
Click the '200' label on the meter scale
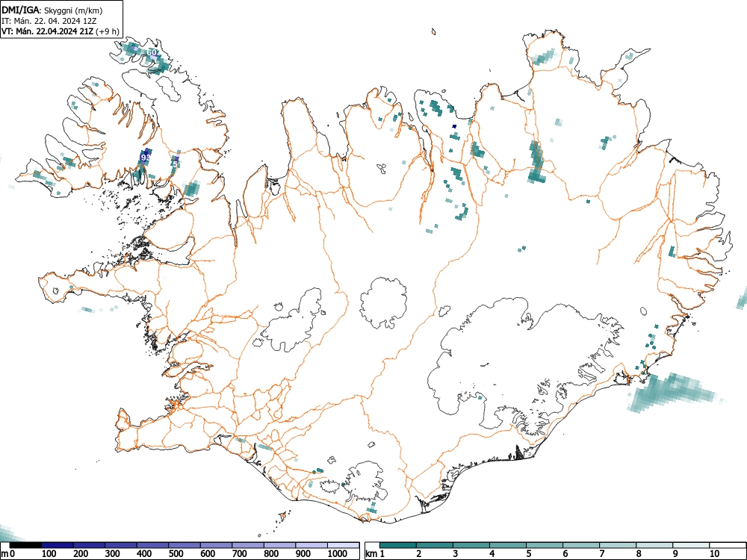(x=81, y=553)
